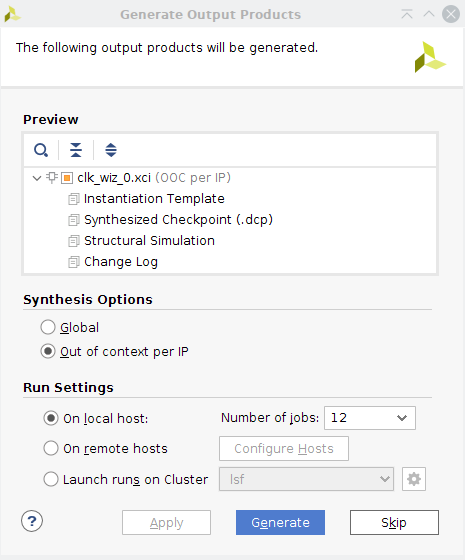Select the Global synthesis option
Image resolution: width=465 pixels, height=560 pixels.
point(48,327)
